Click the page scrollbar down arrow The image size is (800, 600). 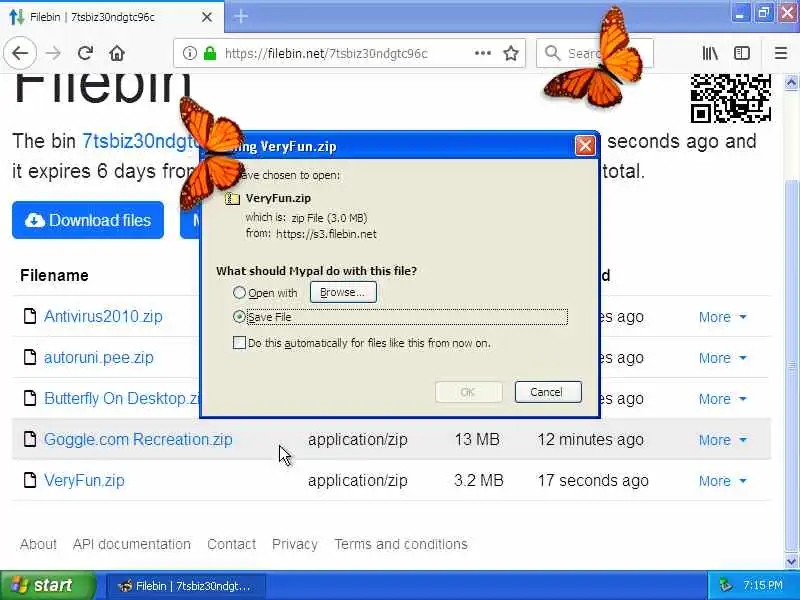click(791, 561)
